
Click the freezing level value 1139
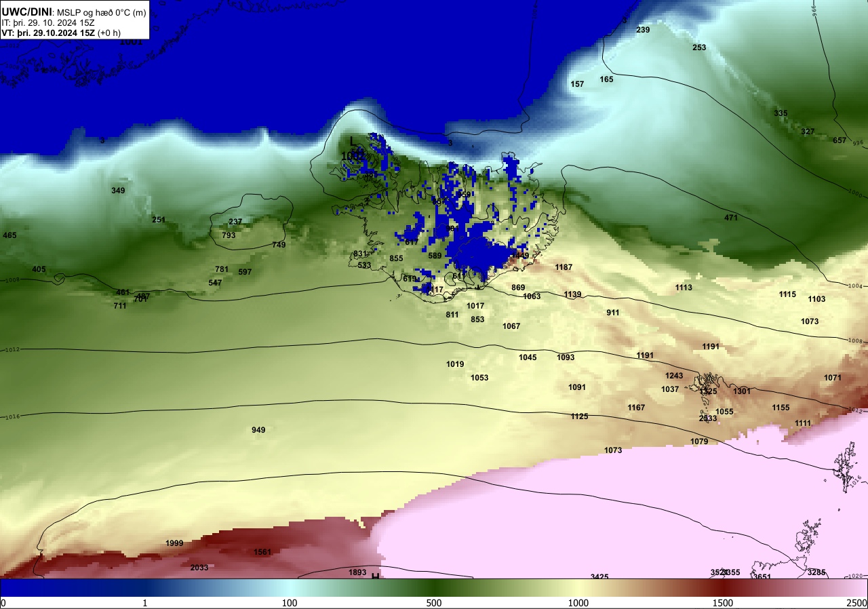572,294
